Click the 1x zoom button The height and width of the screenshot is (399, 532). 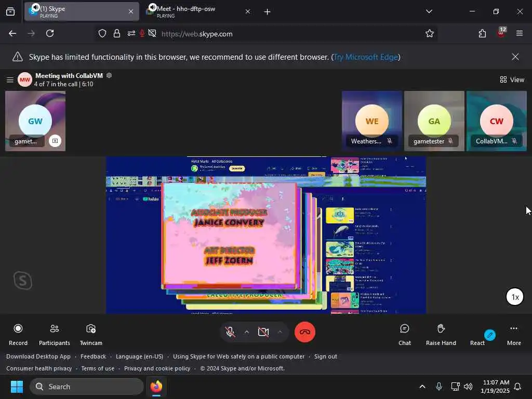515,297
